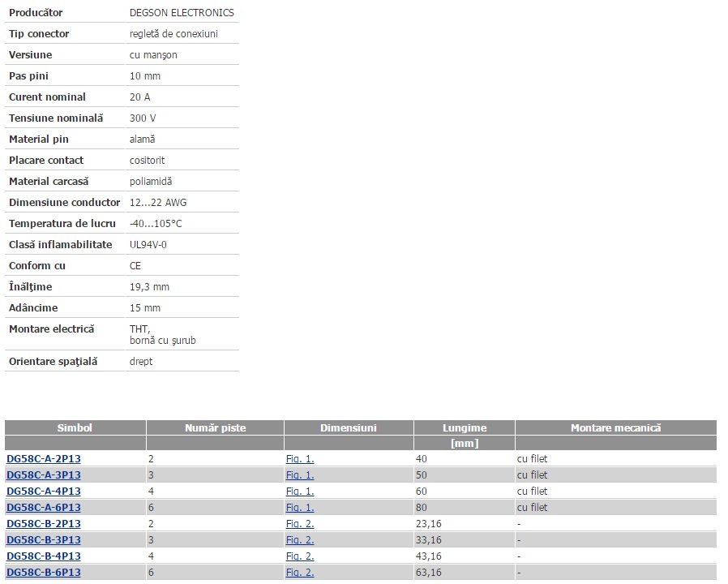This screenshot has width=728, height=584.
Task: Click the Număr piste column header
Action: coord(215,428)
